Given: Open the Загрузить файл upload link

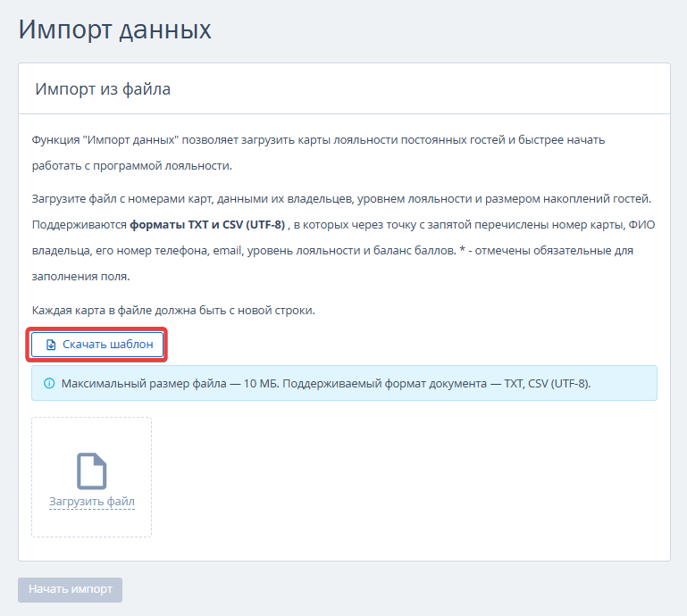Looking at the screenshot, I should pos(92,502).
